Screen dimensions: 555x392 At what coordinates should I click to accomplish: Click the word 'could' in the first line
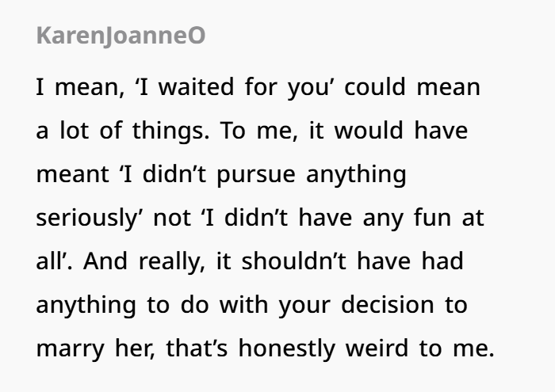tap(375, 87)
